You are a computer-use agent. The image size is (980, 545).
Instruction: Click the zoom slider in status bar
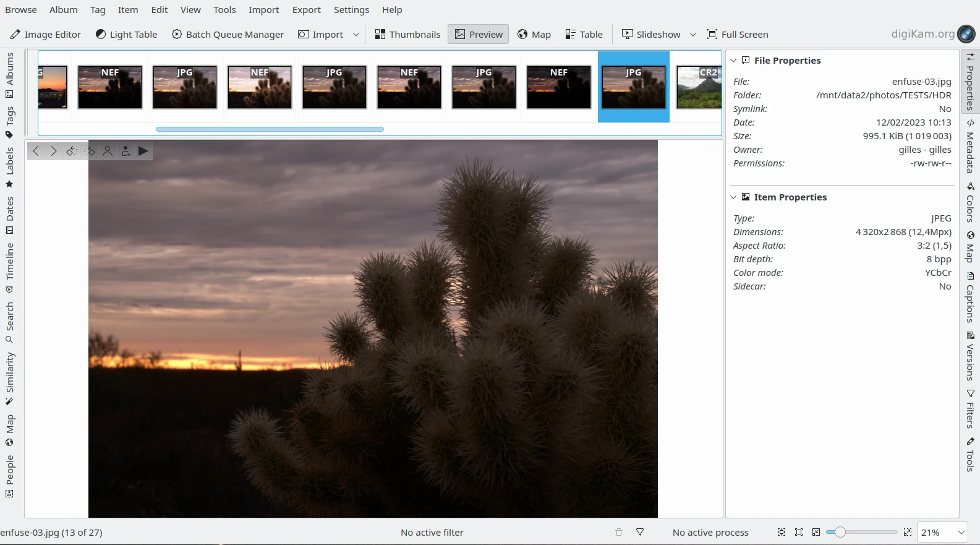864,532
